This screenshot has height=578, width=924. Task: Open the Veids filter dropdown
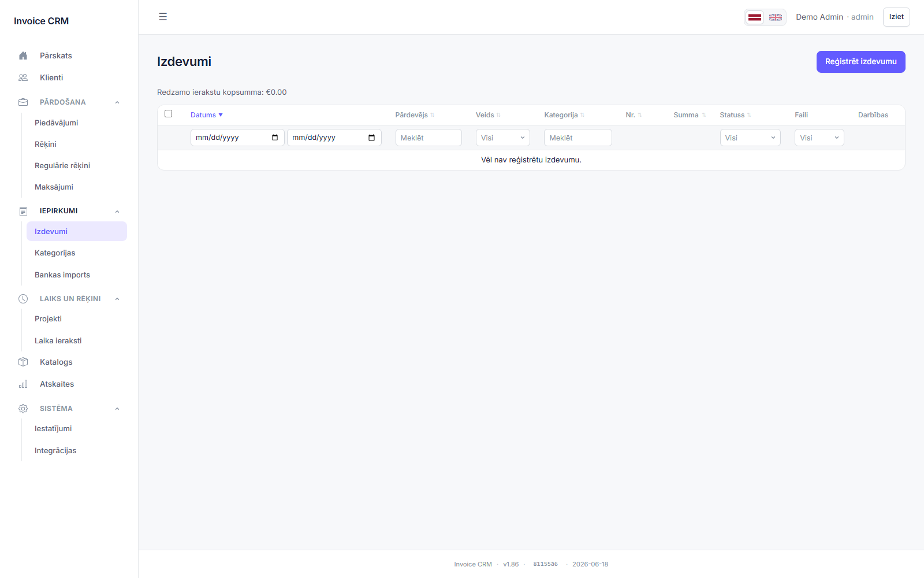(x=503, y=138)
